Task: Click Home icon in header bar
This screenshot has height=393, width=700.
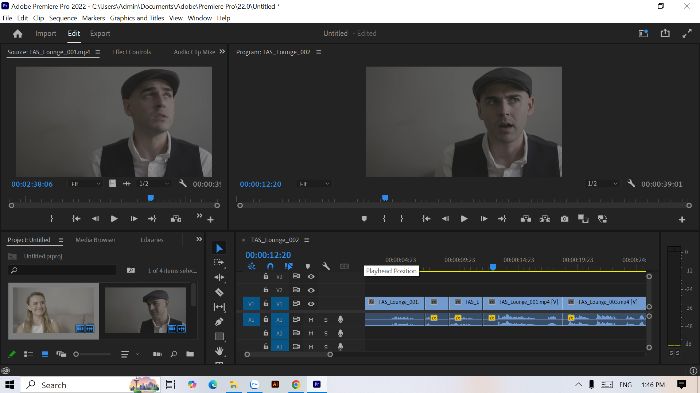Action: (17, 33)
